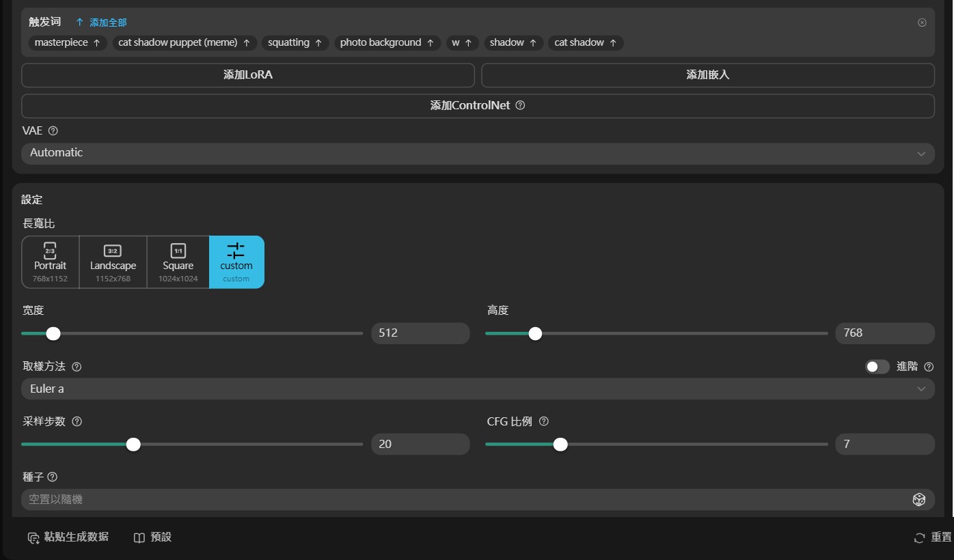Image resolution: width=954 pixels, height=560 pixels.
Task: Open the VAE Automatic dropdown
Action: pos(478,154)
